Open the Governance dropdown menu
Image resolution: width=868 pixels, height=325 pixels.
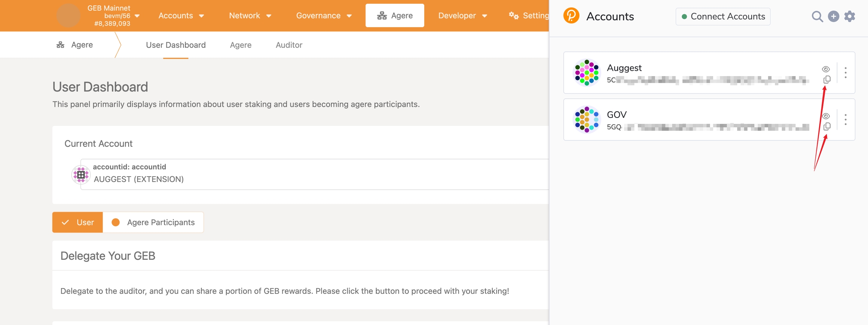324,16
